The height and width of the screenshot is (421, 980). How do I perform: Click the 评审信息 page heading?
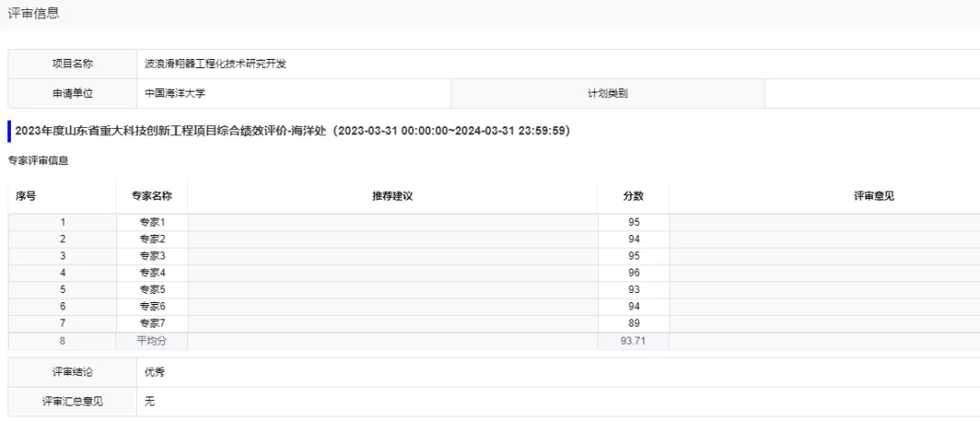tap(34, 13)
